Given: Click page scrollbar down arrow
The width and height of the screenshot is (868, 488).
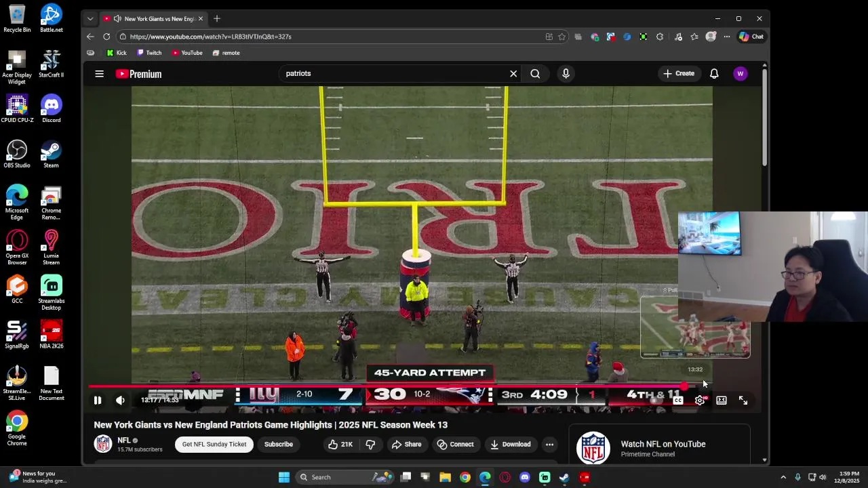Looking at the screenshot, I should pyautogui.click(x=764, y=460).
